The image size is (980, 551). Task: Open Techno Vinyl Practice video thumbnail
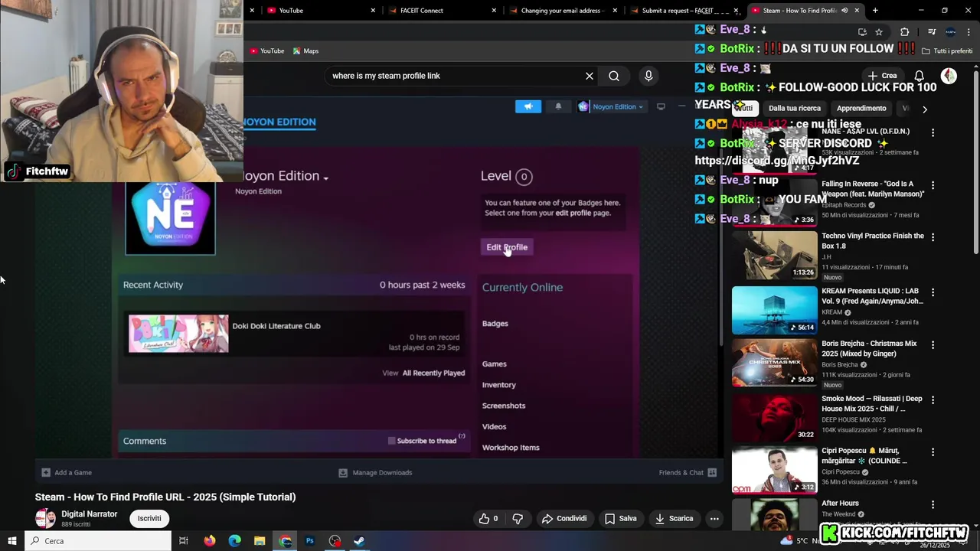[x=774, y=256]
